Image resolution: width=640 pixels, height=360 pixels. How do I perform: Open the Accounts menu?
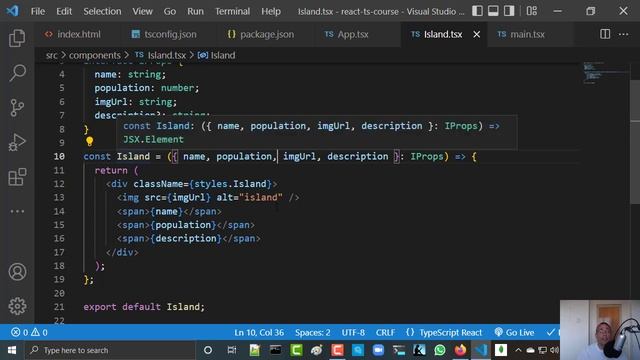[17, 272]
